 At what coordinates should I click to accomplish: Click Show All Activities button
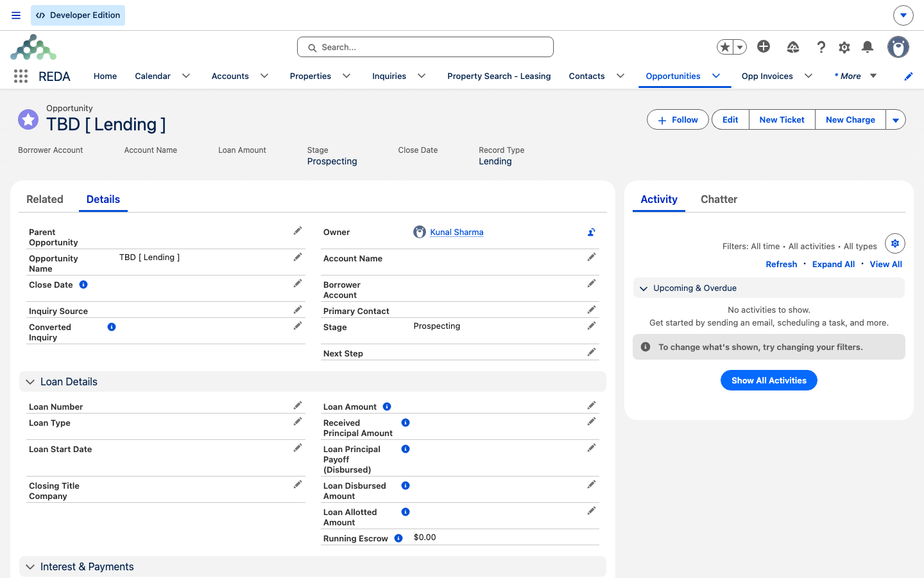pyautogui.click(x=769, y=380)
